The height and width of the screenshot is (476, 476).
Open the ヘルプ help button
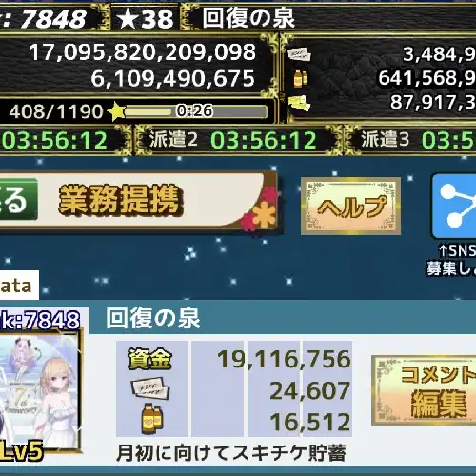[x=350, y=207]
